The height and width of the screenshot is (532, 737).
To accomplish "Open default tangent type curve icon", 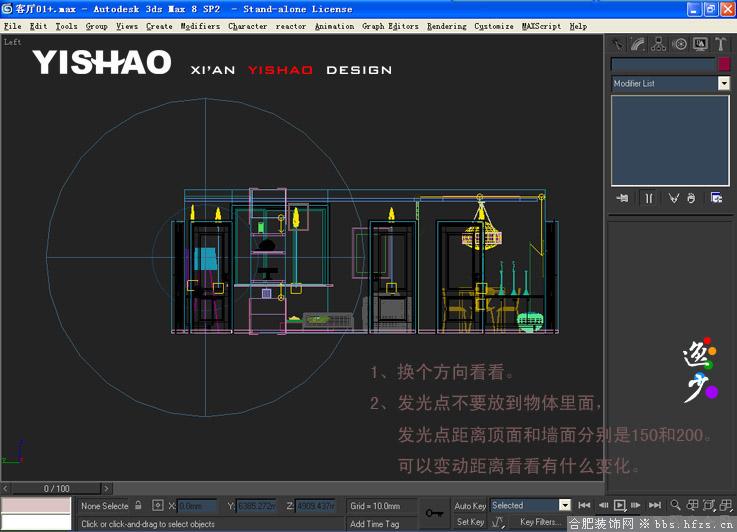I will (x=498, y=522).
